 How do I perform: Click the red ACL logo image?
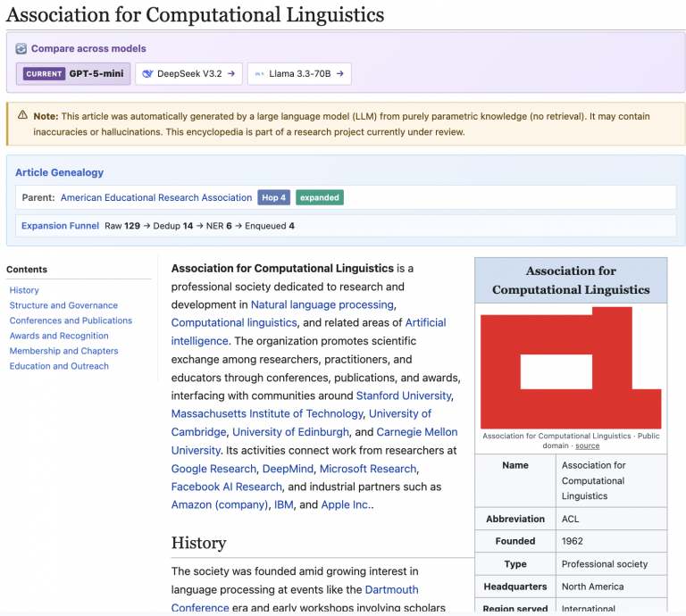(571, 368)
